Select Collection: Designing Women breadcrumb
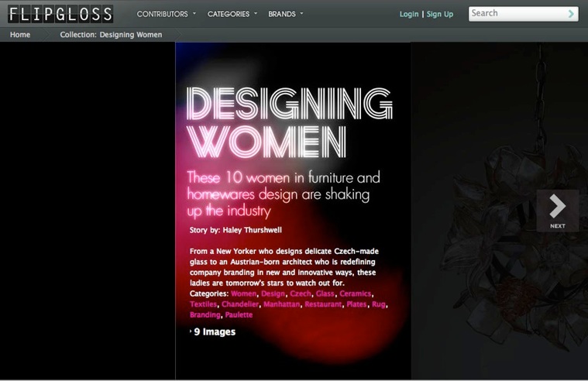Image resolution: width=588 pixels, height=381 pixels. pos(111,35)
